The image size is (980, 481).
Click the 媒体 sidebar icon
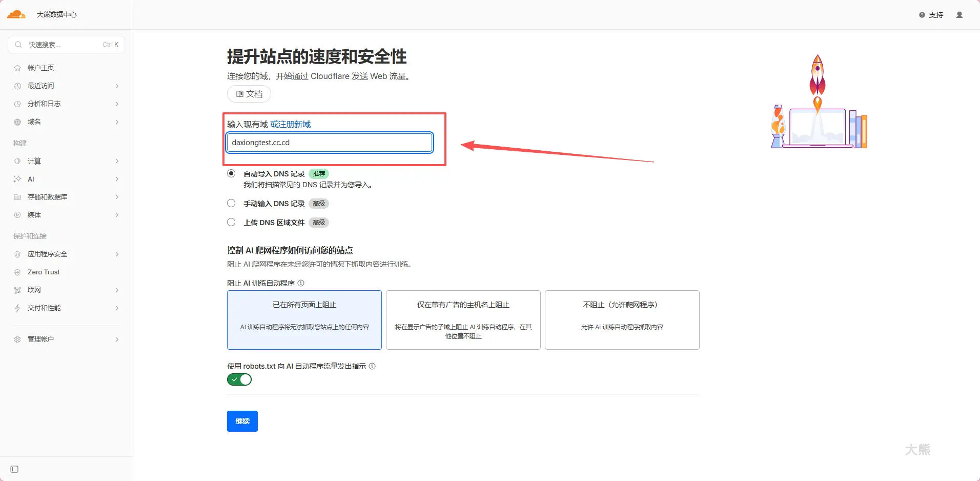coord(18,215)
